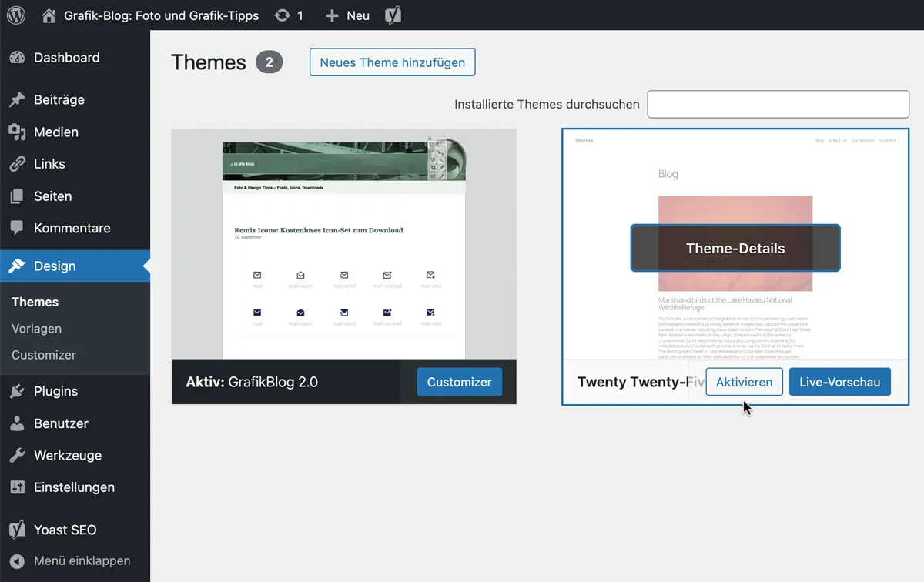
Task: Click the Design paintbrush icon
Action: [x=17, y=266]
